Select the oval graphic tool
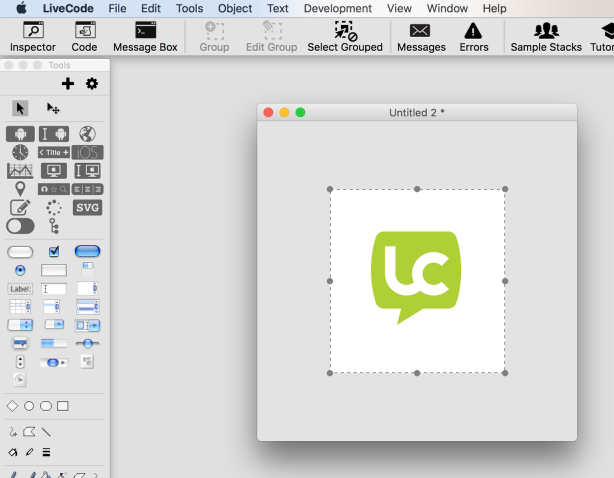The height and width of the screenshot is (478, 614). pyautogui.click(x=29, y=406)
